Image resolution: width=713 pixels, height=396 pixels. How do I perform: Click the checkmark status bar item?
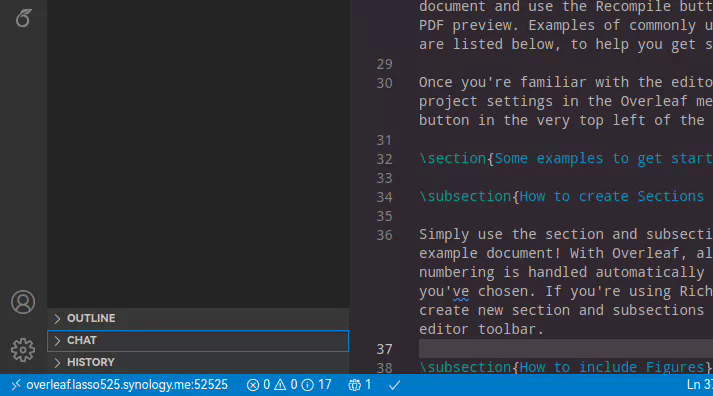(395, 385)
